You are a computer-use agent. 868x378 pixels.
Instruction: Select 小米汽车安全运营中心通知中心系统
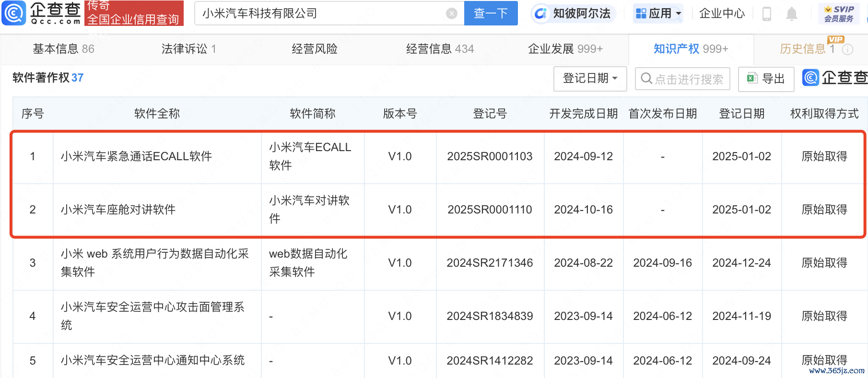(x=152, y=360)
